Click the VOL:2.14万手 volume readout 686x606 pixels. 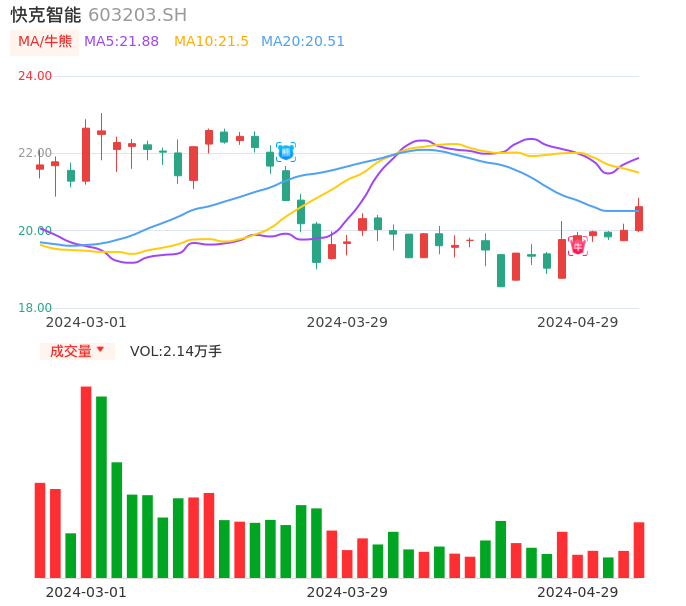coord(176,351)
